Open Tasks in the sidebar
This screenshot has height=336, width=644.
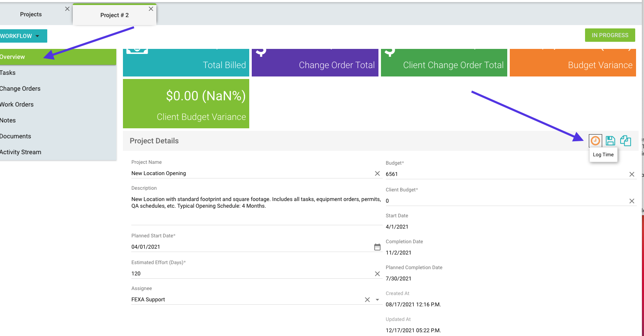click(8, 73)
